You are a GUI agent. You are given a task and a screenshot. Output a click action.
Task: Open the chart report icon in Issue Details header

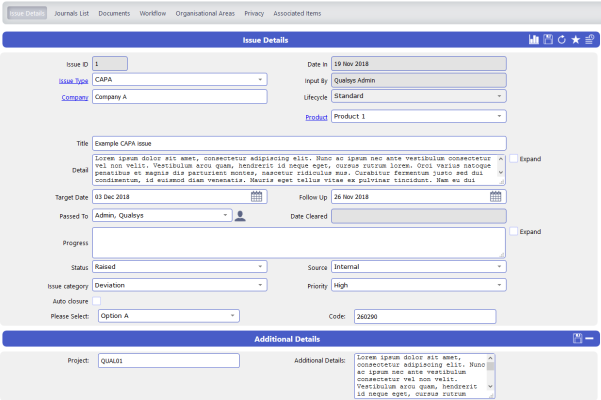click(x=534, y=39)
